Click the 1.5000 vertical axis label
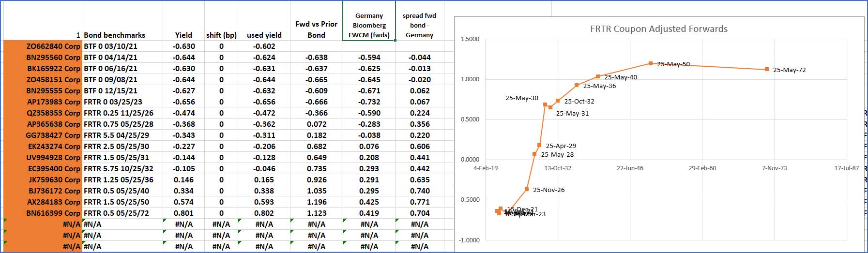 [x=470, y=39]
